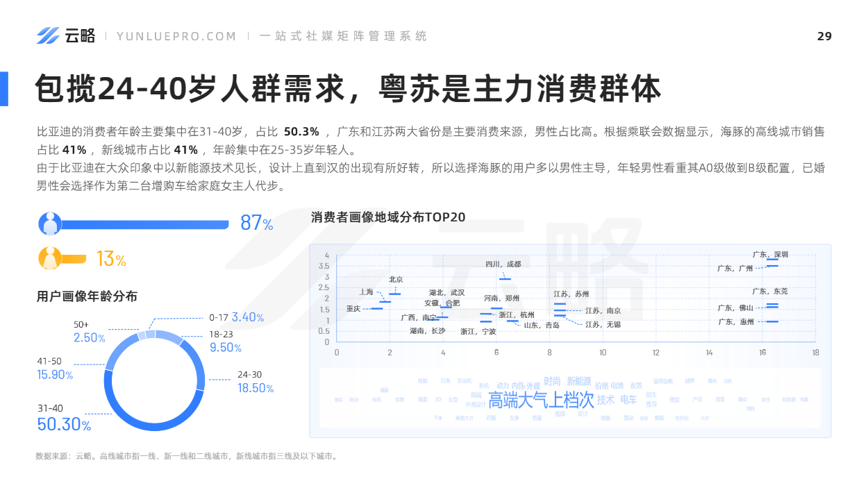Click the 北京 data label

tap(396, 280)
